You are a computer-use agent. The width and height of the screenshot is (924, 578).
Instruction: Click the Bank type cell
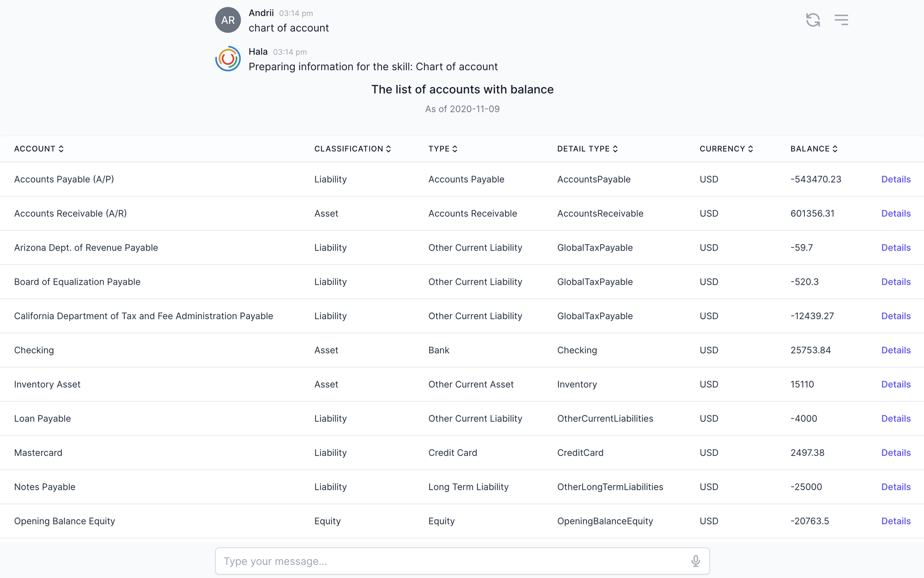(438, 350)
